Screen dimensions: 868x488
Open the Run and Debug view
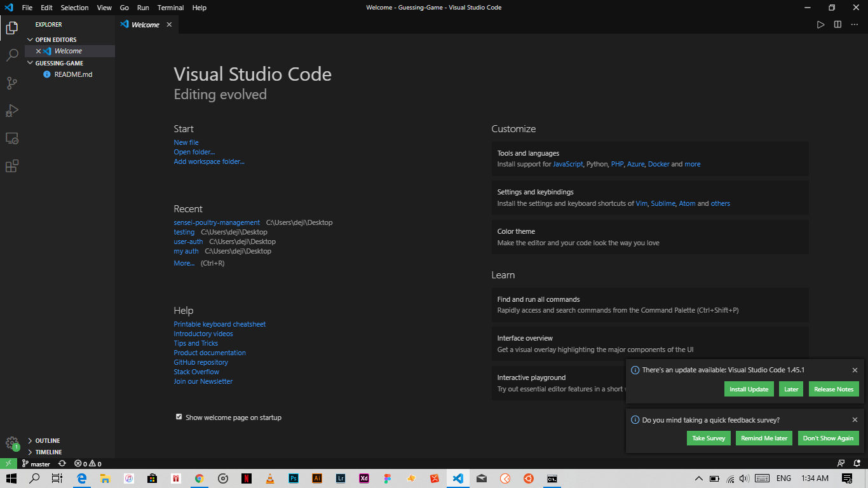click(11, 111)
